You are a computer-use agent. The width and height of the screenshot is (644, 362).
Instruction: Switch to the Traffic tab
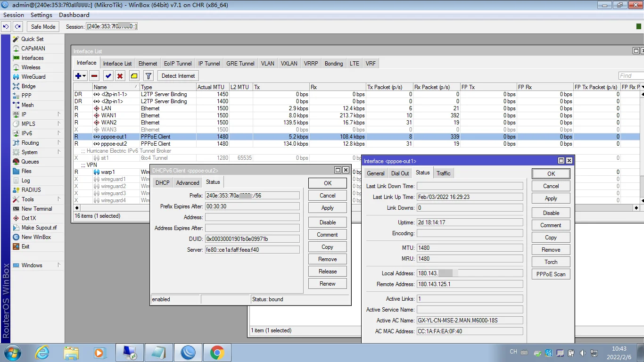pyautogui.click(x=443, y=173)
